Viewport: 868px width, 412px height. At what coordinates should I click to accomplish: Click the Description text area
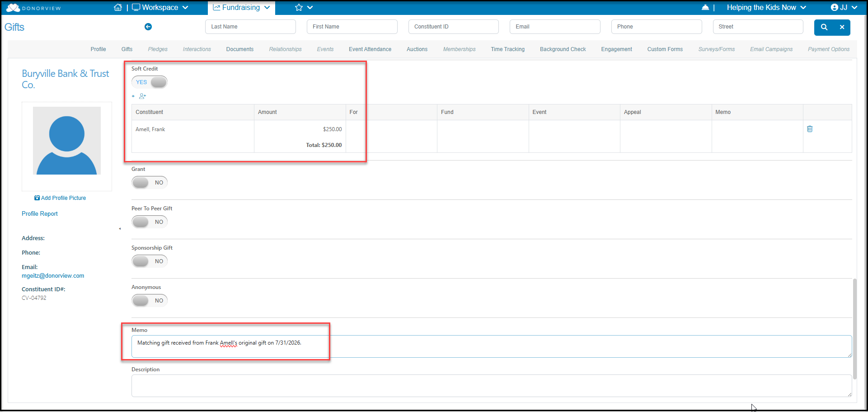(x=492, y=386)
